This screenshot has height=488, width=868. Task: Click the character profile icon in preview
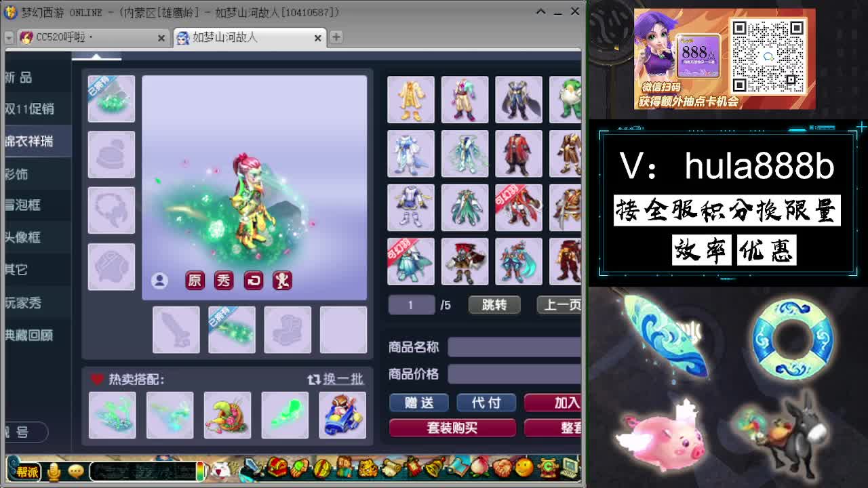click(x=159, y=280)
